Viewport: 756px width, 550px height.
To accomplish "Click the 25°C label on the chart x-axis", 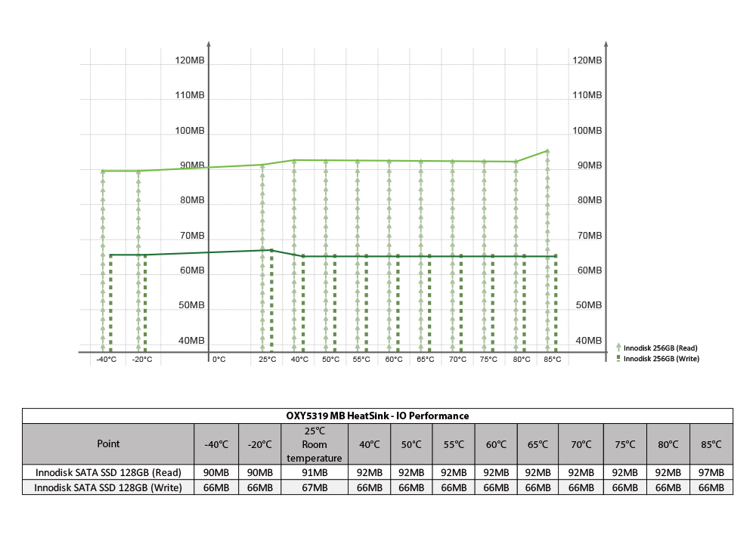I will click(267, 360).
